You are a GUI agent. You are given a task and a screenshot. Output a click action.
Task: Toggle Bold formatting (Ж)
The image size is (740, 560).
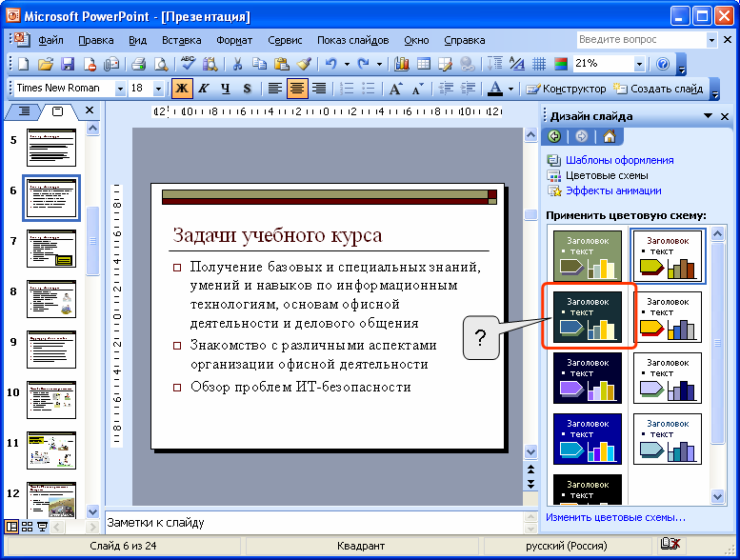pos(182,89)
